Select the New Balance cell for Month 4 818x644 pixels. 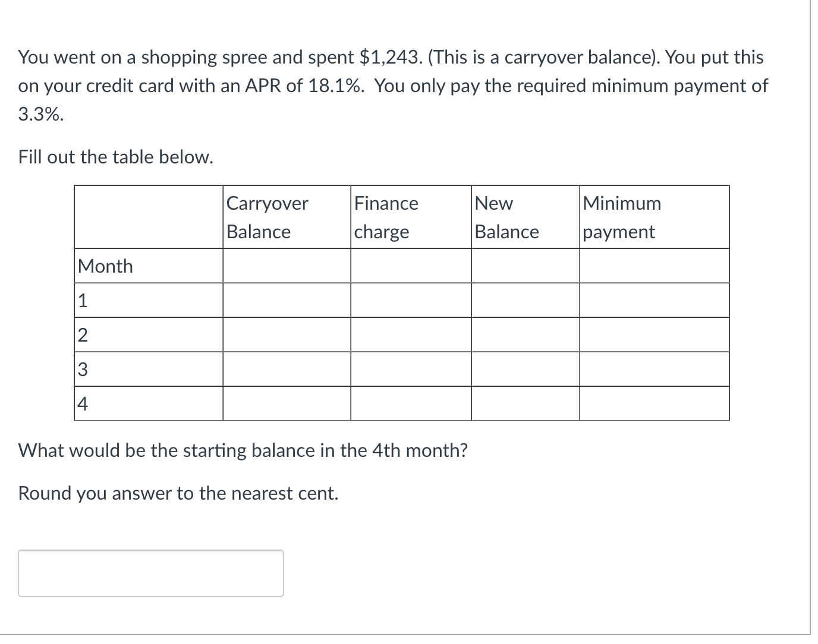[525, 404]
